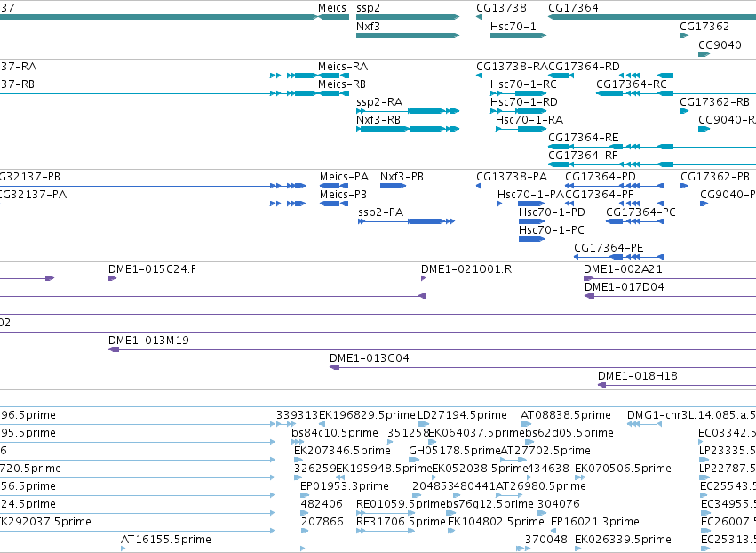Click protein Hsc70-1-PD
Viewport: 756px width, 553px height.
coord(552,212)
